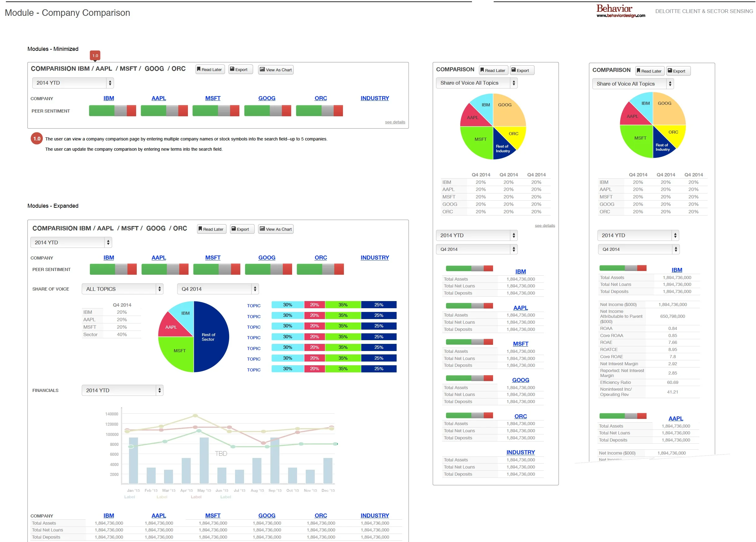The width and height of the screenshot is (756, 542).
Task: Click Export in minimized comparison module
Action: pyautogui.click(x=240, y=70)
